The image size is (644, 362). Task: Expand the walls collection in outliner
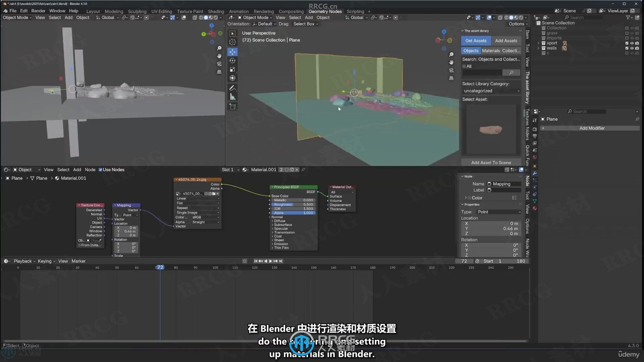tap(539, 48)
